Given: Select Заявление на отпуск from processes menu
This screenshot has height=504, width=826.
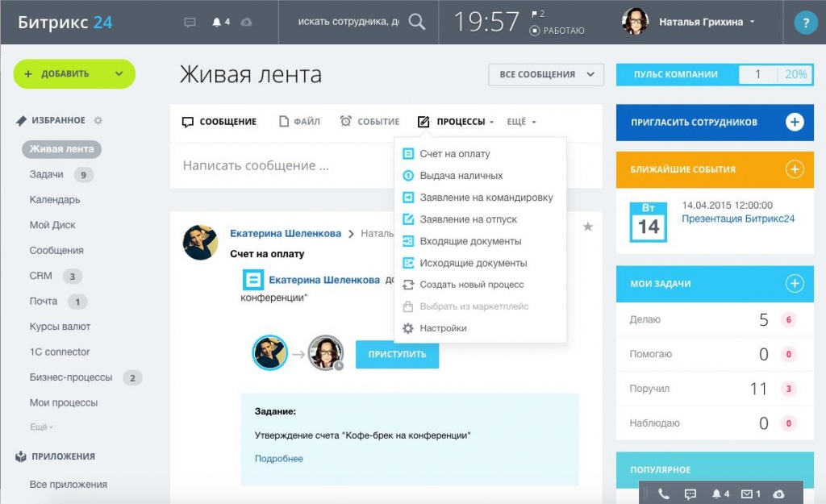Looking at the screenshot, I should coord(468,219).
